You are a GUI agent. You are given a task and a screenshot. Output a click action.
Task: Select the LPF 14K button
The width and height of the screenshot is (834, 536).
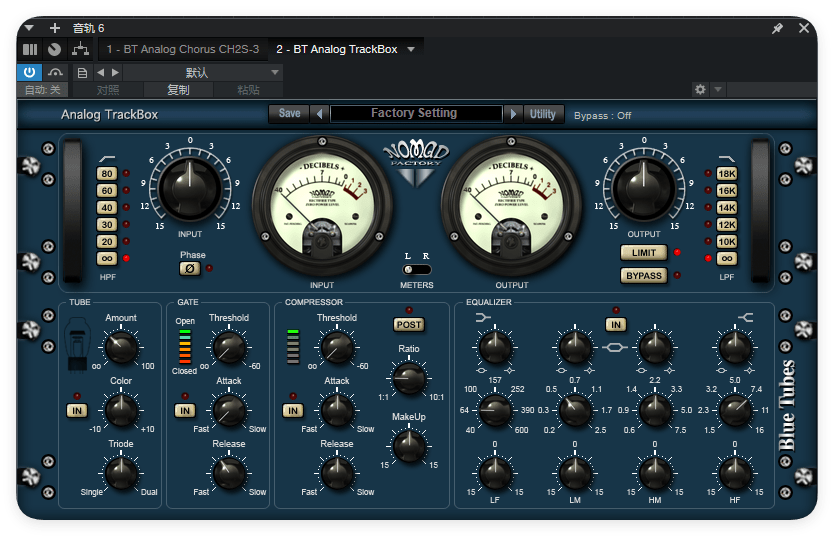727,207
